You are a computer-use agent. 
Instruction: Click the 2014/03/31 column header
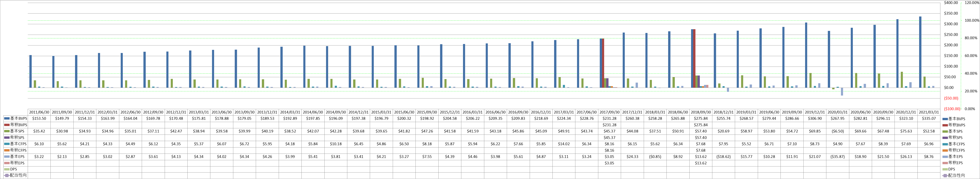click(290, 112)
